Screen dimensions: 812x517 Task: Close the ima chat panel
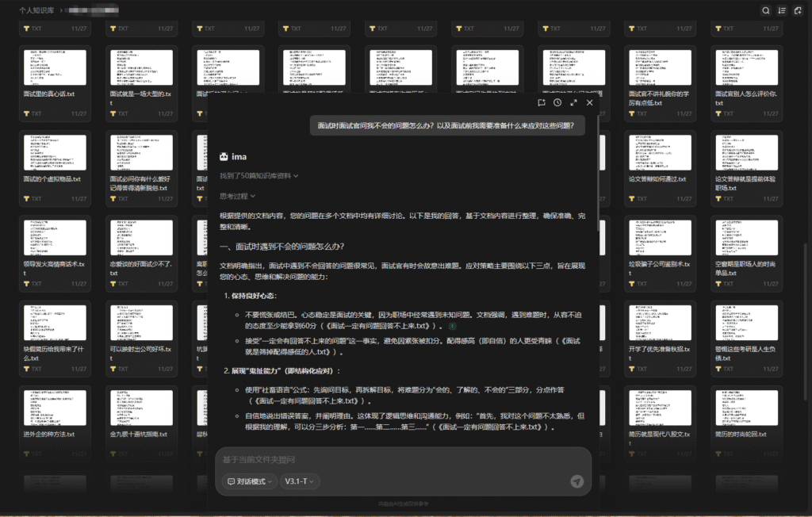[589, 102]
